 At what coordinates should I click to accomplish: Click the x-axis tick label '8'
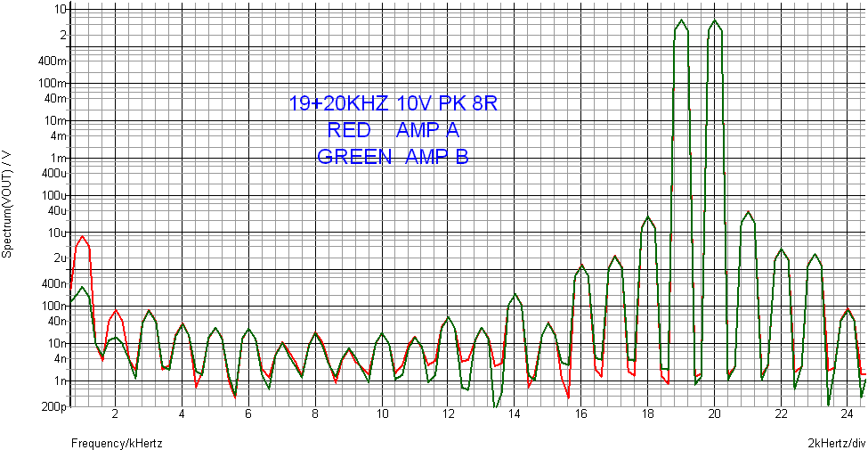click(x=315, y=414)
